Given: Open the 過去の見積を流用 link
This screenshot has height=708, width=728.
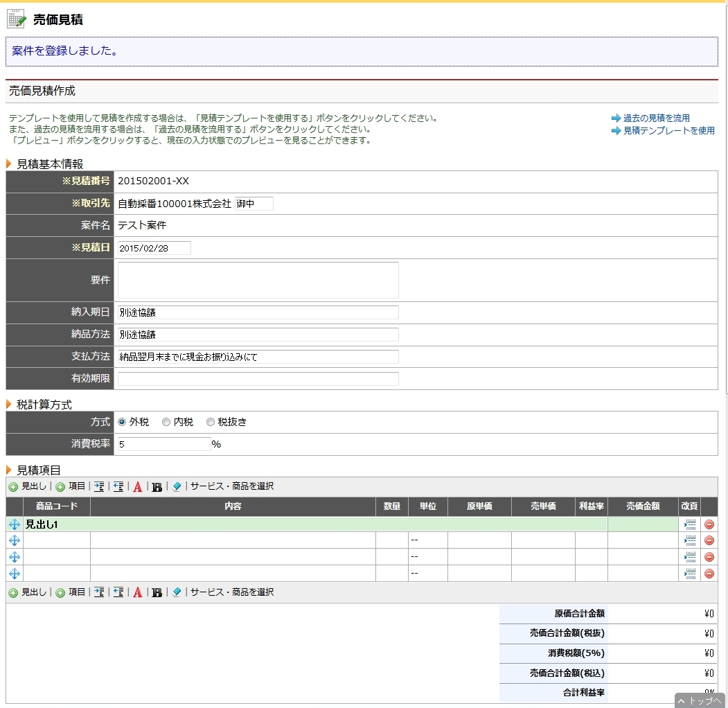Looking at the screenshot, I should (656, 118).
